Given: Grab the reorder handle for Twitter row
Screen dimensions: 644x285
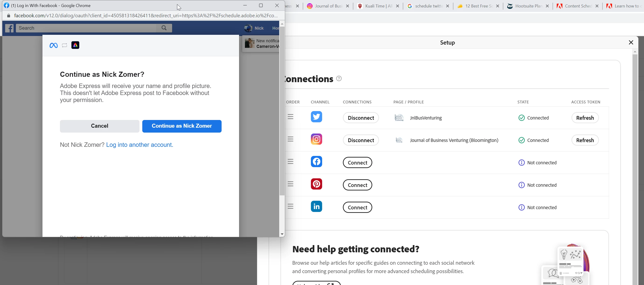Looking at the screenshot, I should [290, 117].
